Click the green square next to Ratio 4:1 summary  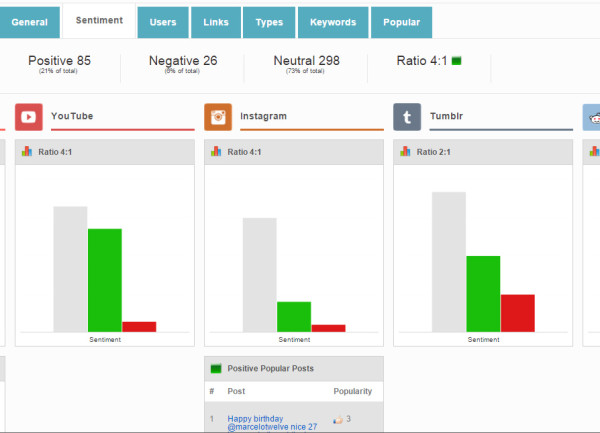(457, 60)
